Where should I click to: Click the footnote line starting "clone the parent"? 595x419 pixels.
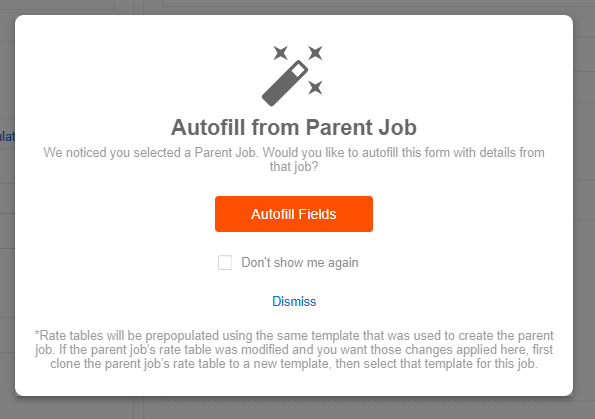(294, 364)
